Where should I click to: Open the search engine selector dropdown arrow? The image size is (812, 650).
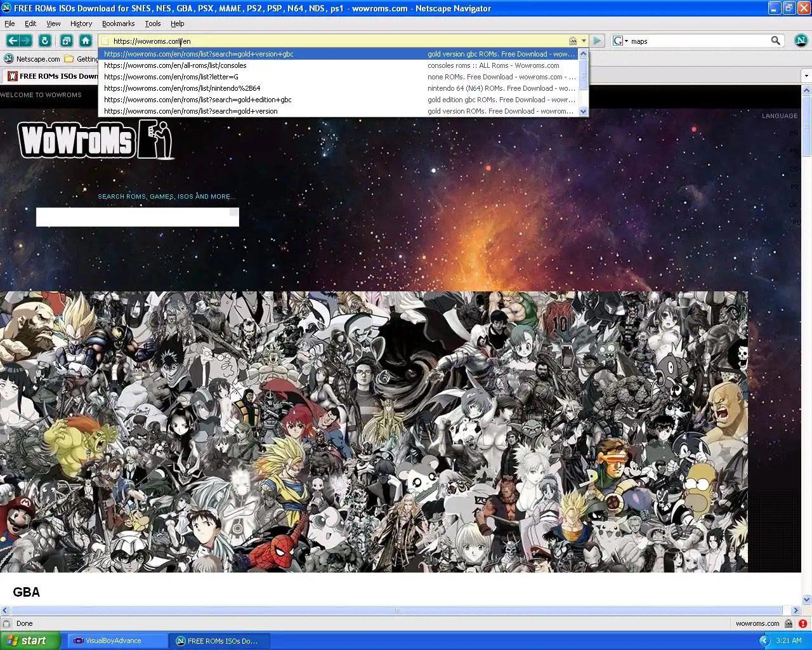626,41
